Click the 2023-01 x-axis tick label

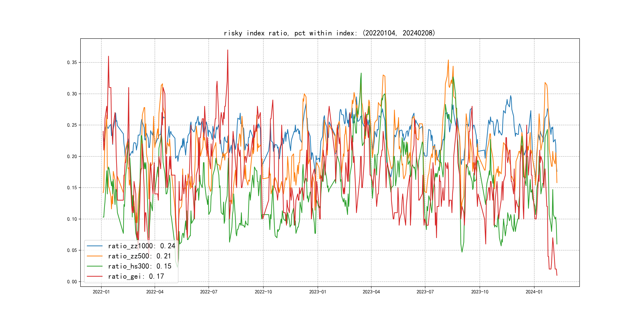pos(317,292)
